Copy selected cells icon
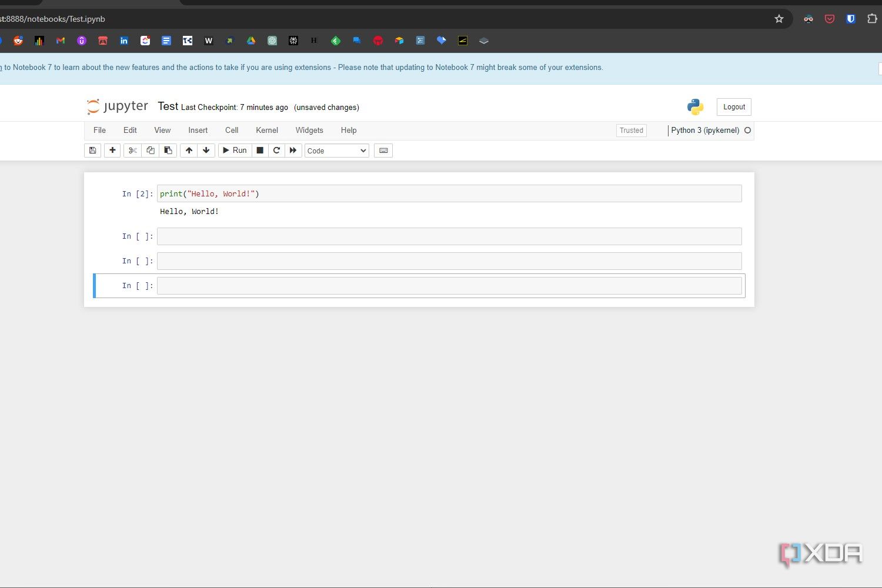The width and height of the screenshot is (882, 588). [150, 151]
